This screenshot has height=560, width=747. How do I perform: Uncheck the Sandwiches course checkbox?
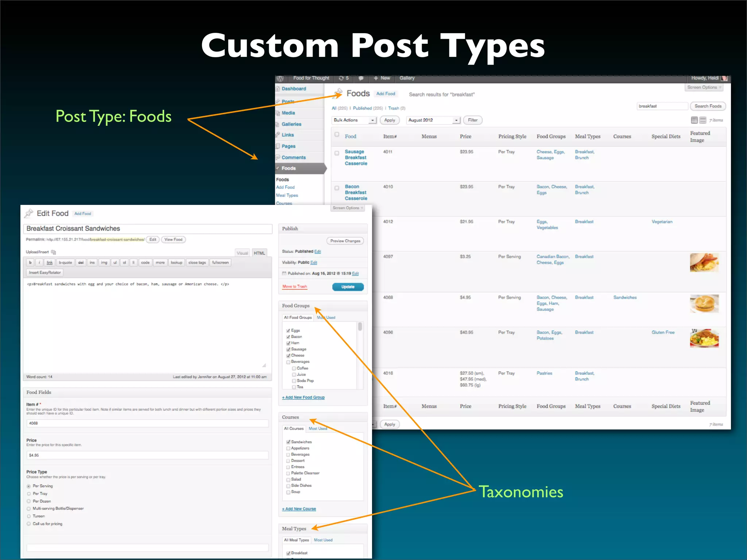click(x=288, y=442)
